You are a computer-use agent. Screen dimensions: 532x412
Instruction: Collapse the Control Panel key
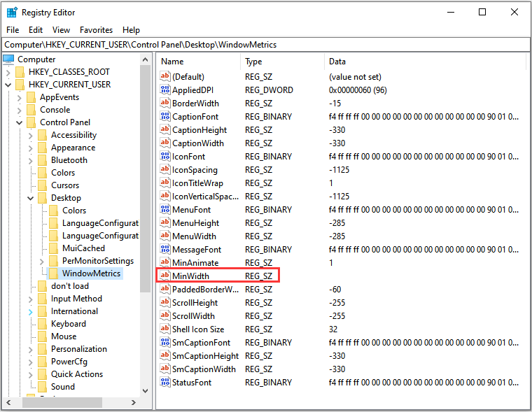tap(20, 122)
